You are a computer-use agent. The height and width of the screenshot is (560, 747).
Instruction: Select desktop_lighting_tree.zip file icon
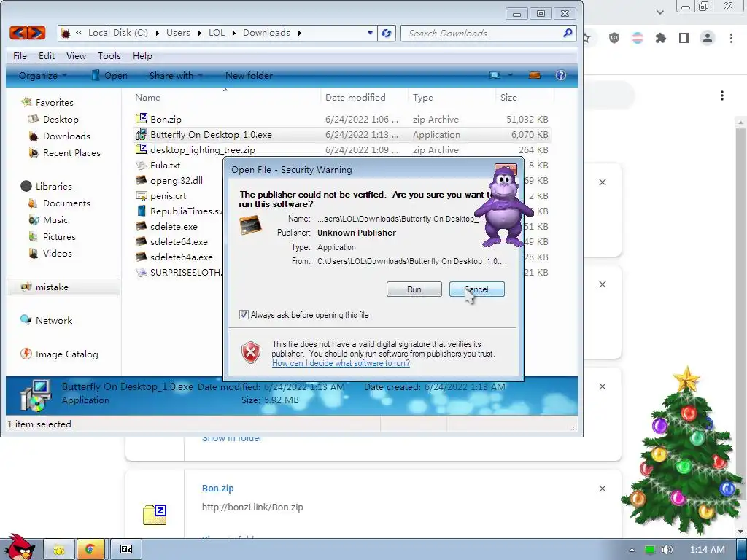142,149
